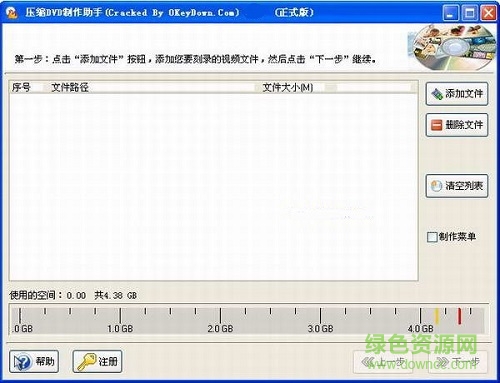This screenshot has width=500, height=383.
Task: Enable the 制作菜单 (Make menu) checkbox
Action: point(432,237)
